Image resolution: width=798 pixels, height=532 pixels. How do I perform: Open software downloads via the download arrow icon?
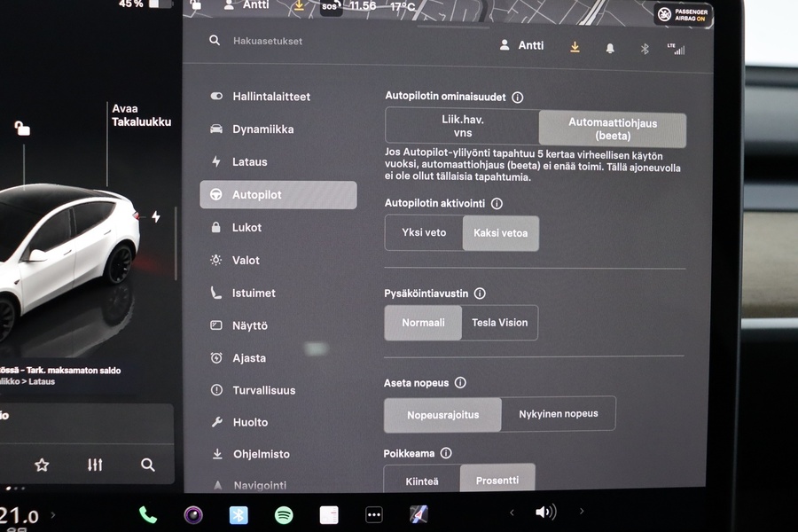pyautogui.click(x=574, y=48)
